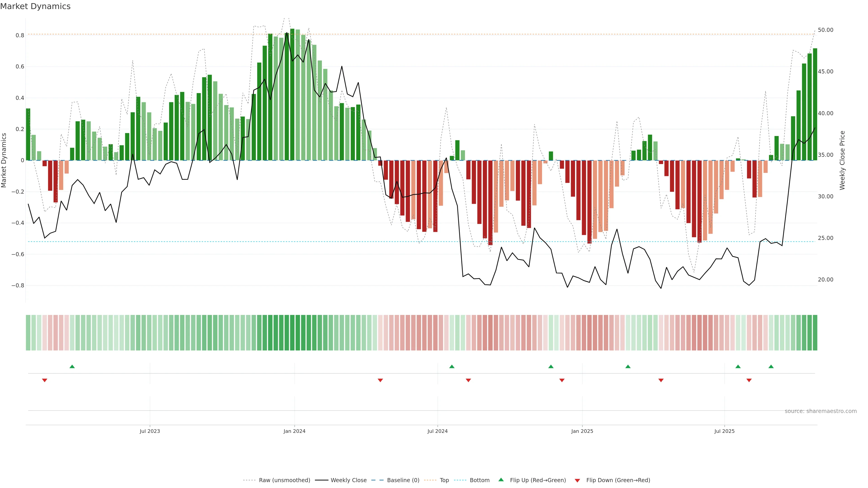Click the leftmost red Flip Down triangle marker

click(45, 380)
